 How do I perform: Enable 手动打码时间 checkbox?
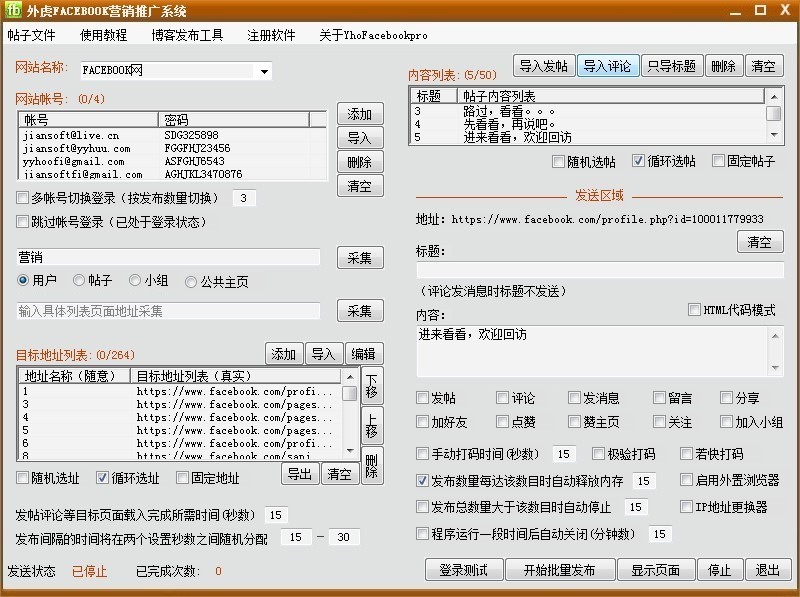coord(422,453)
